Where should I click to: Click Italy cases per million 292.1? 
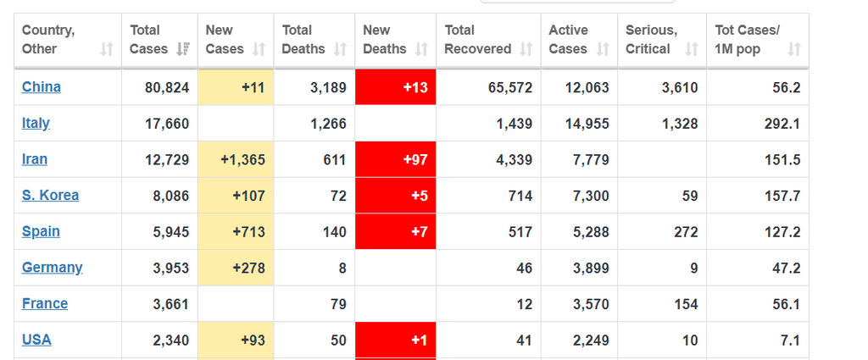[782, 124]
